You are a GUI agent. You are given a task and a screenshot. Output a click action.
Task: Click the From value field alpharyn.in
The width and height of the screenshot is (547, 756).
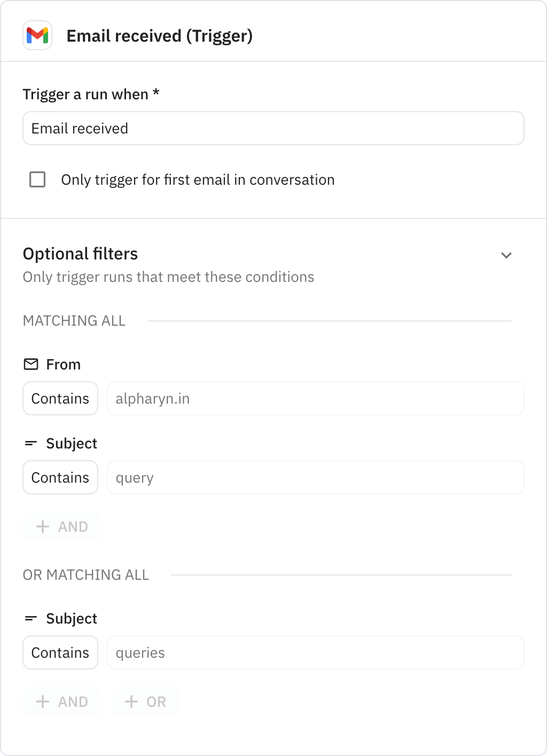click(315, 398)
